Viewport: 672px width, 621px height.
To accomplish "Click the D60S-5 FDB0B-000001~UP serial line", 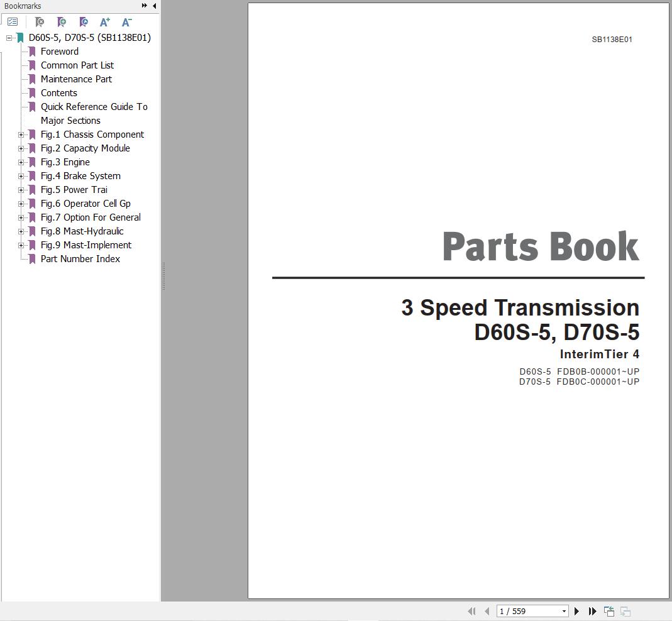I will pos(580,371).
